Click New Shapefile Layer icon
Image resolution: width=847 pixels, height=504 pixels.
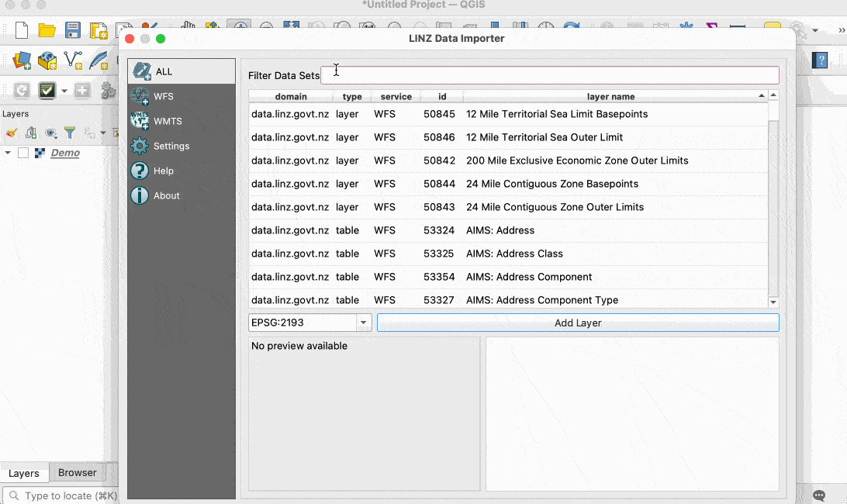click(x=73, y=60)
